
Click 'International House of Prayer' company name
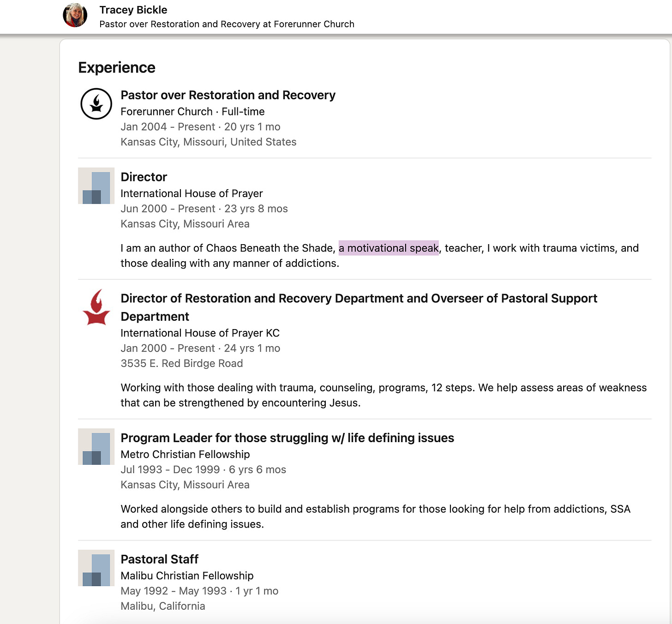pos(192,193)
